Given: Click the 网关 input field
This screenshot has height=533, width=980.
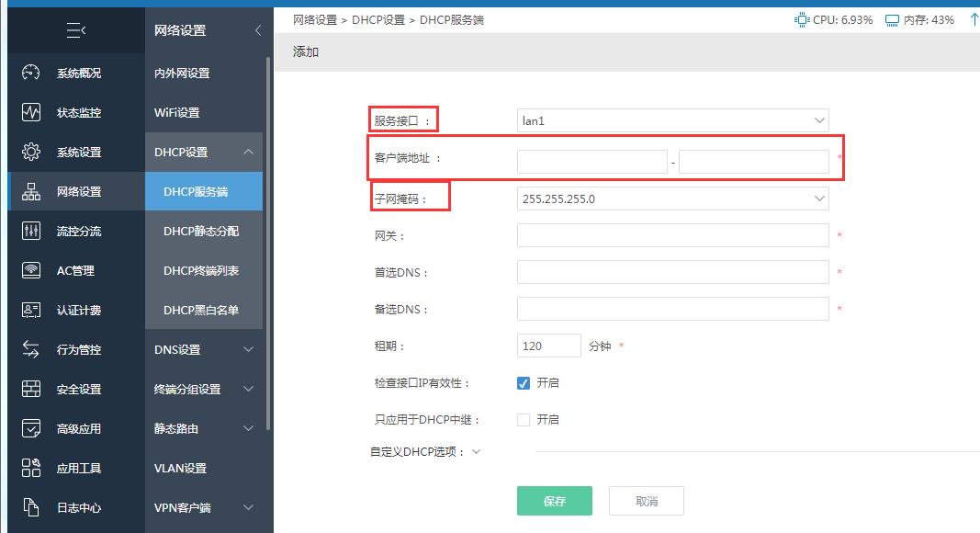Looking at the screenshot, I should [672, 235].
